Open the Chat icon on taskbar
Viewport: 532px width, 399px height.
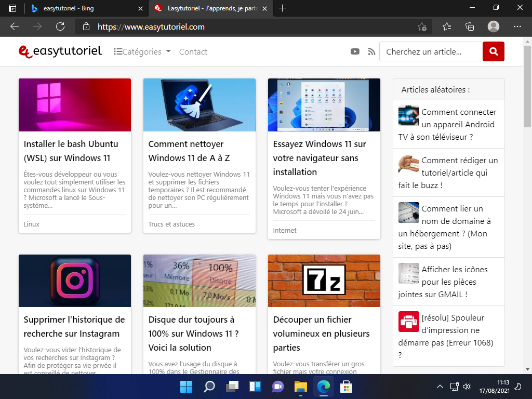coord(278,387)
